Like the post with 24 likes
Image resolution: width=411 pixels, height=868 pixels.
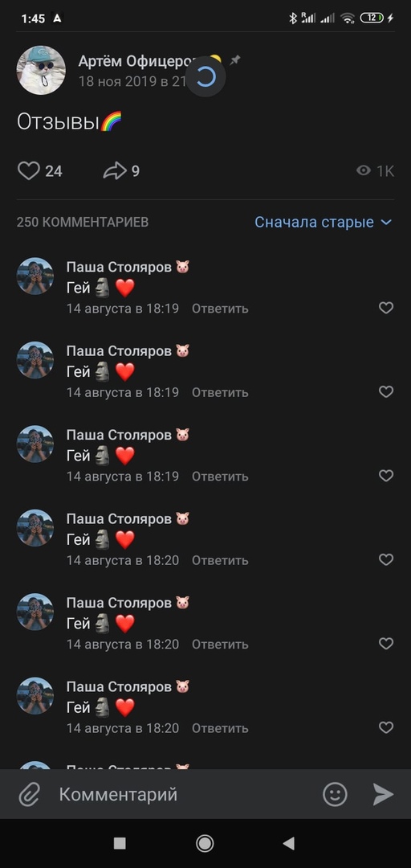(x=29, y=170)
